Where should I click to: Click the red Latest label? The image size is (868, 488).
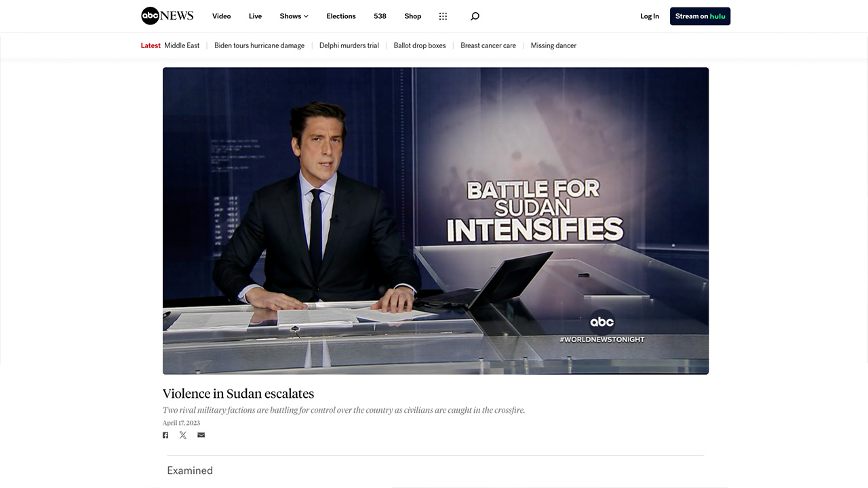coord(151,45)
